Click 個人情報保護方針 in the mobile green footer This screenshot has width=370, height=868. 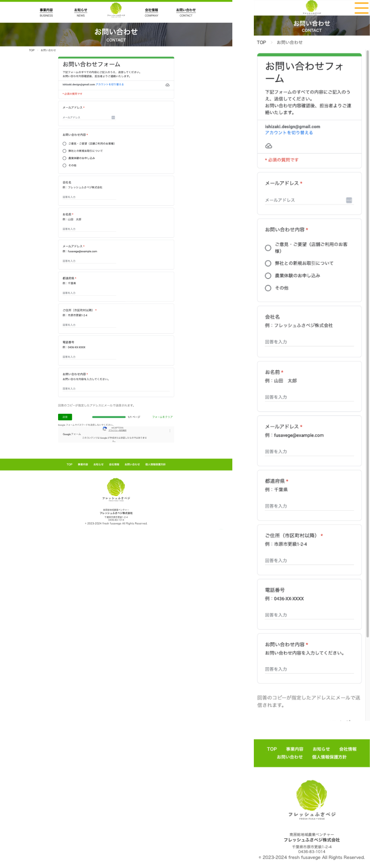click(329, 757)
